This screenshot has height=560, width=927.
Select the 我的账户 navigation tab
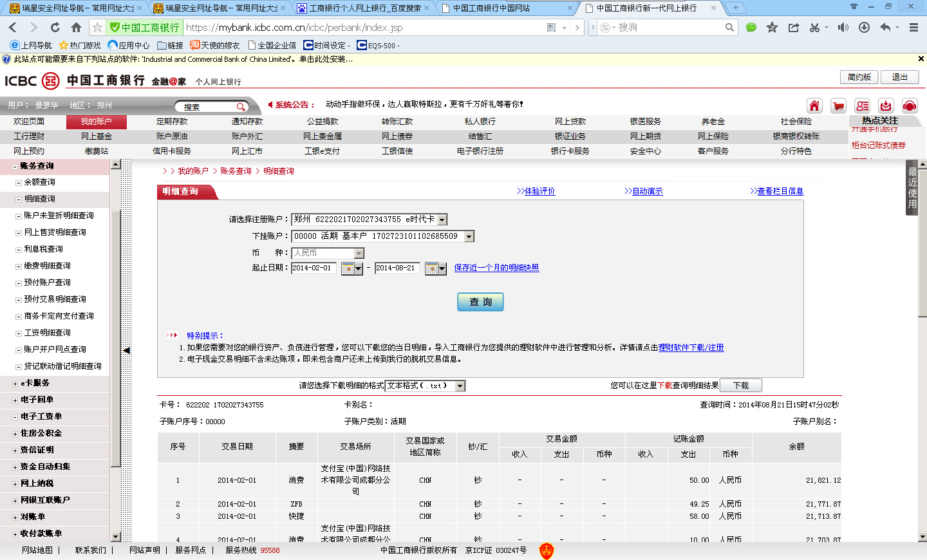96,122
